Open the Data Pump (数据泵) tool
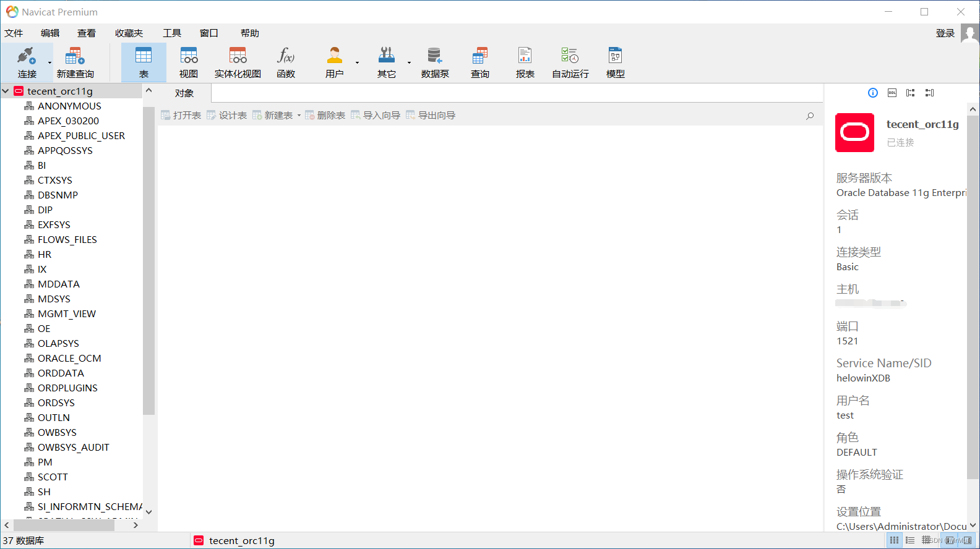 click(435, 62)
